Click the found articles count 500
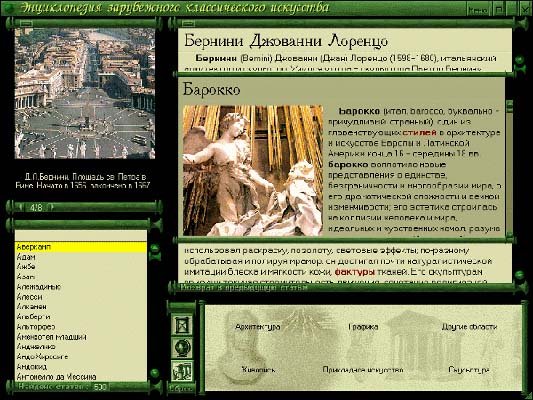 coord(100,387)
